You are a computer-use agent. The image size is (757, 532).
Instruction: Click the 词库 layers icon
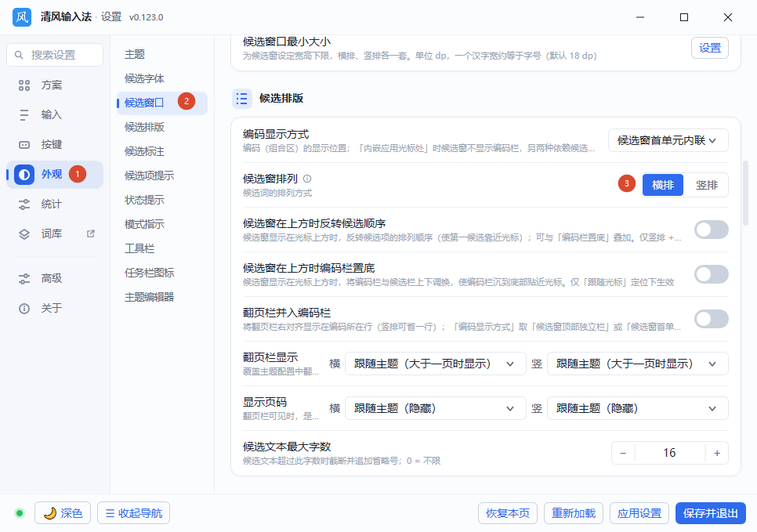(x=24, y=234)
